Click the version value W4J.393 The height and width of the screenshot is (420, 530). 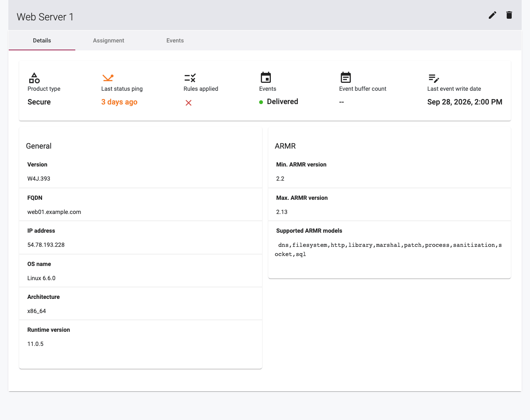click(39, 179)
